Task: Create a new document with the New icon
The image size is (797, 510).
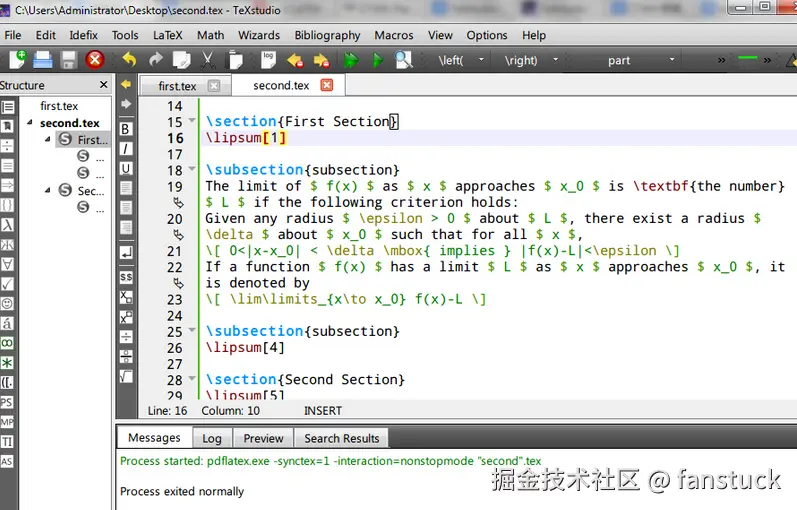Action: click(x=17, y=60)
